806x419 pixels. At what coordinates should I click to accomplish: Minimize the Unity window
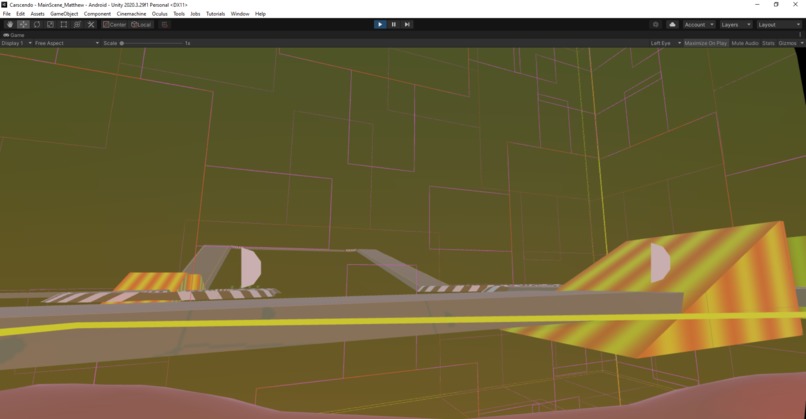click(x=757, y=5)
